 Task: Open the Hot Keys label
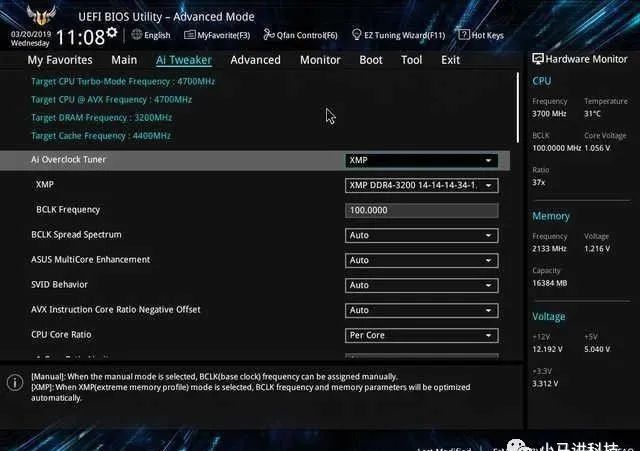pyautogui.click(x=487, y=36)
